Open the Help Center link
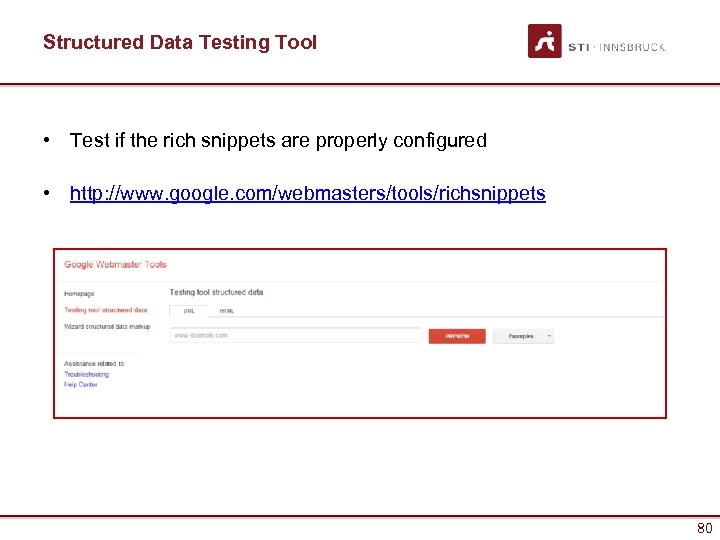The image size is (720, 540). (81, 384)
